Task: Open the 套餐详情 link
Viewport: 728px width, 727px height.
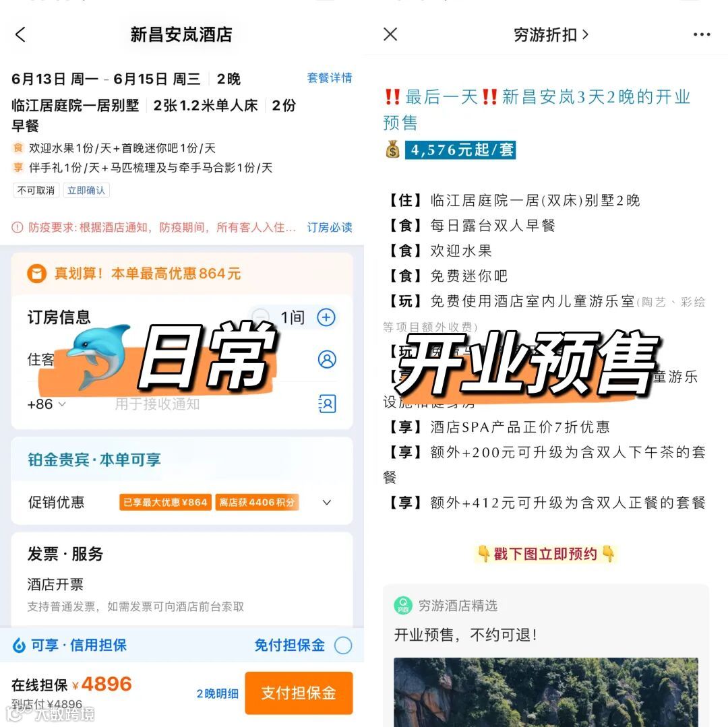Action: [329, 78]
